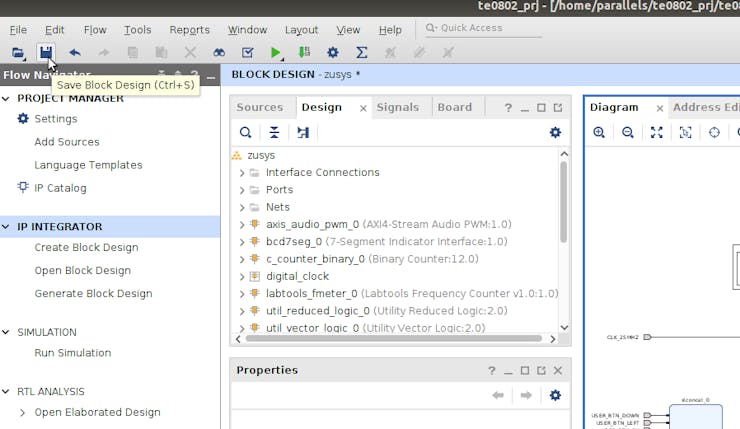The height and width of the screenshot is (429, 740).
Task: Click the Redo arrow icon
Action: [x=103, y=52]
